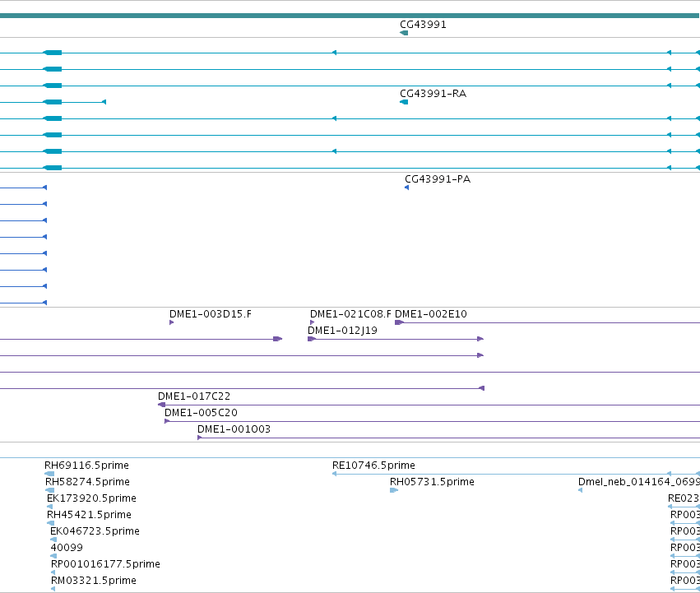
Task: Click the RH45421.5prime EST glyph
Action: (50, 523)
